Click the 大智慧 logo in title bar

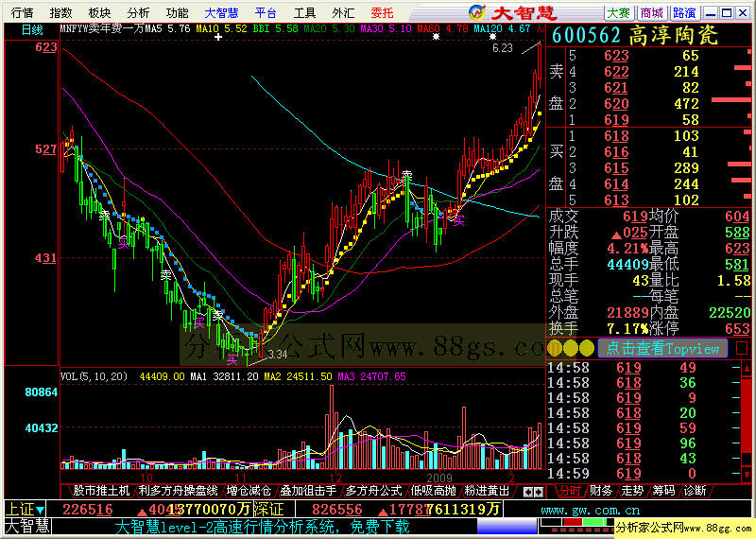[x=513, y=12]
